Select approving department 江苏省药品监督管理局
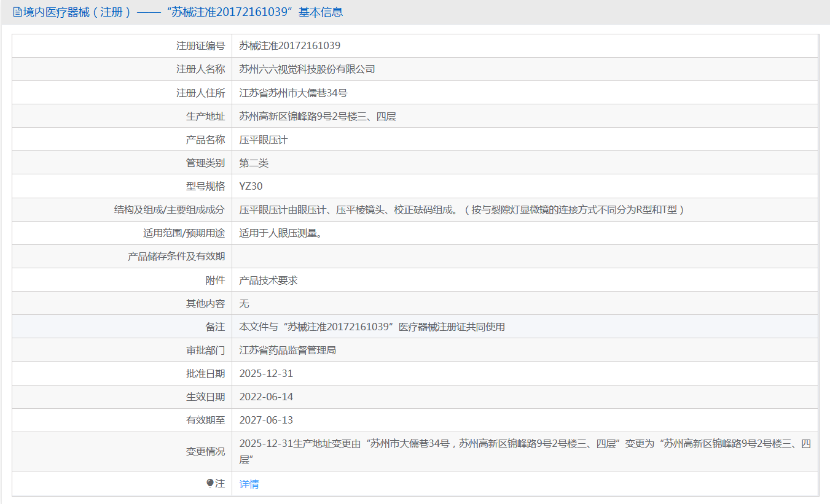Screen dimensions: 830x504 point(288,350)
